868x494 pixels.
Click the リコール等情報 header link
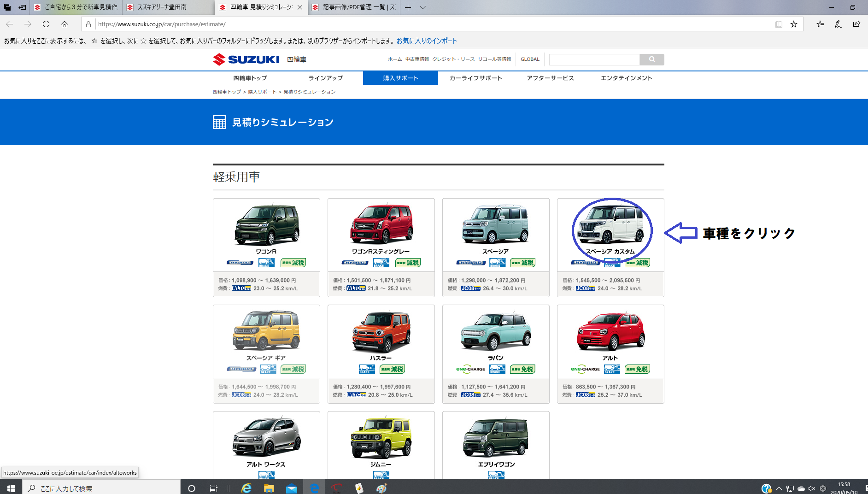494,59
